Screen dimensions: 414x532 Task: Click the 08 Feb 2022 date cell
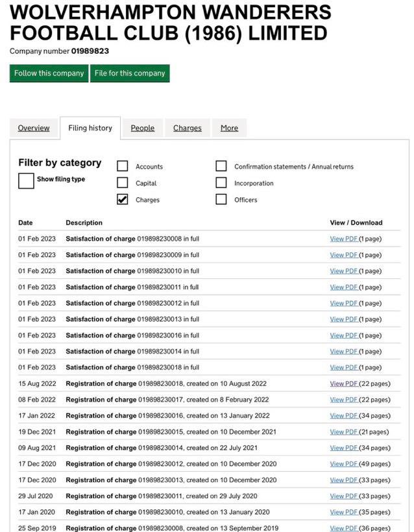click(x=37, y=400)
